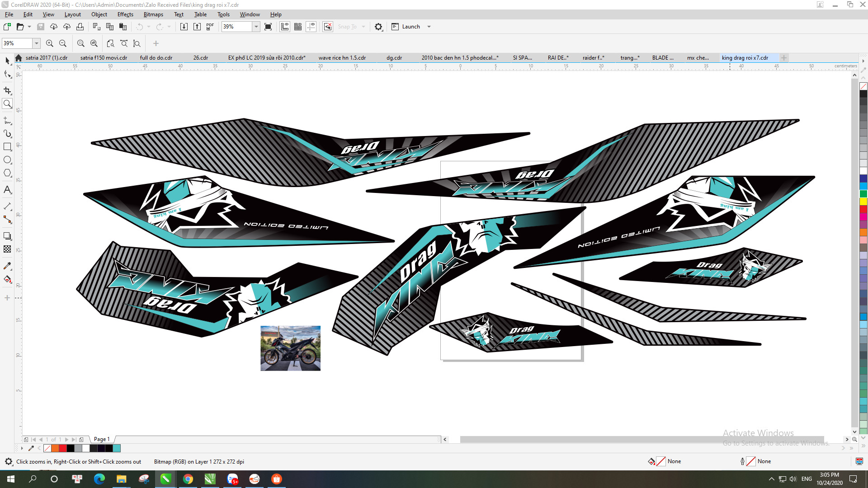Open the zoom level dropdown

pos(256,27)
